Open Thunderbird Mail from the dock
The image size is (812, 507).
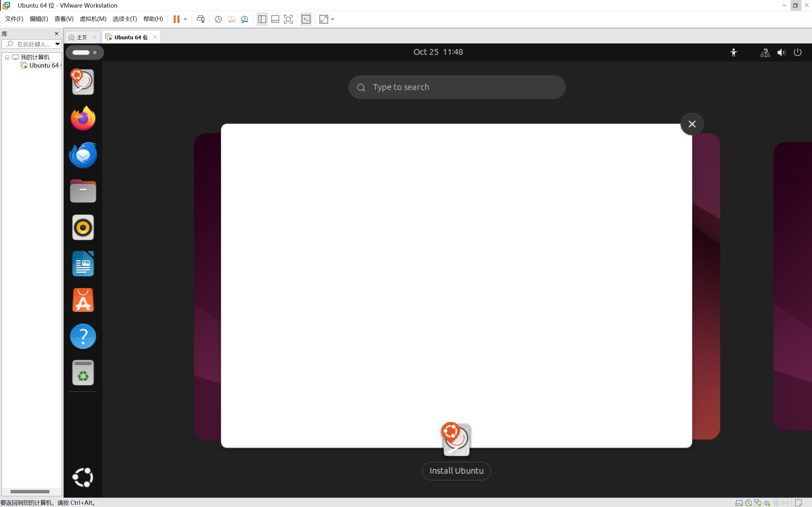[x=83, y=155]
